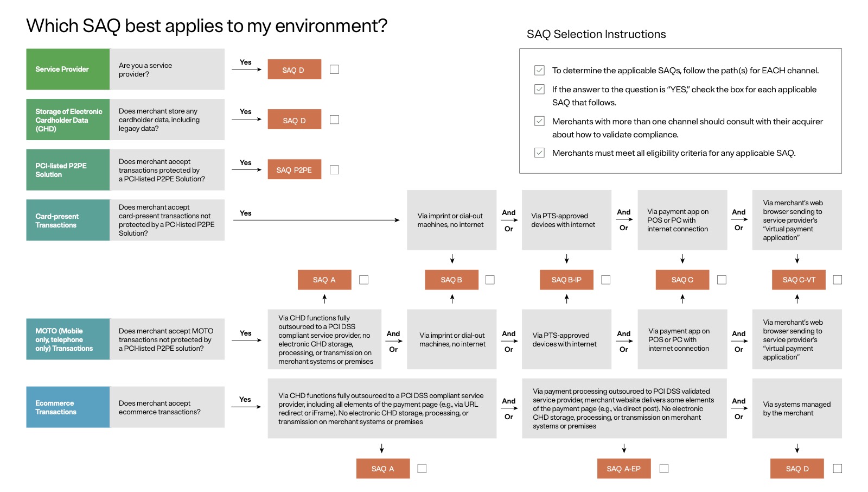
Task: Uncheck the 'To determine the applicable SAQs' instruction checkbox
Action: click(539, 70)
